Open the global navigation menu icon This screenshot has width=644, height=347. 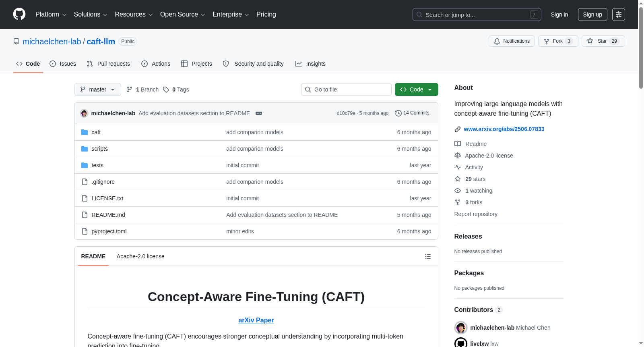tap(619, 15)
